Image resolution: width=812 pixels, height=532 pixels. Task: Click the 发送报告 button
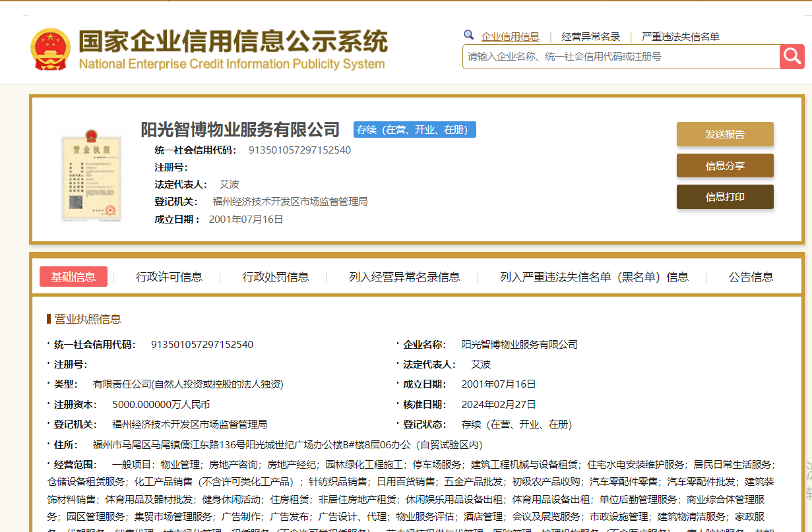pos(724,134)
